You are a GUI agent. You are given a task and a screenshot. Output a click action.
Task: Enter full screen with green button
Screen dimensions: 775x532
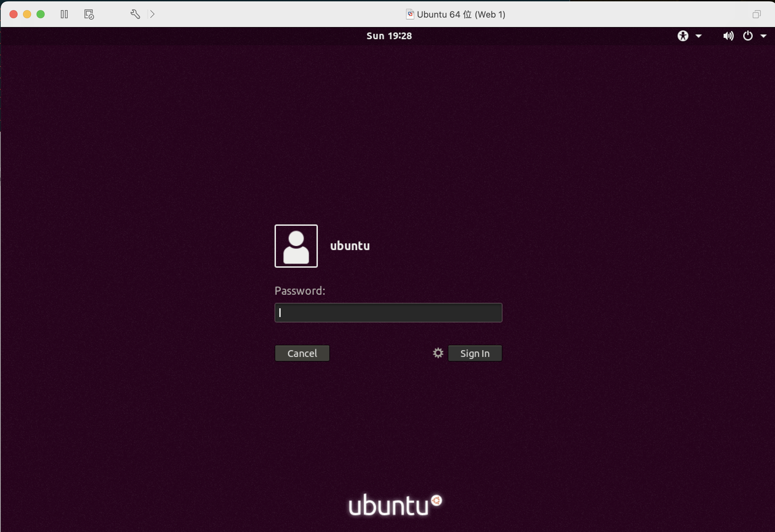[x=41, y=14]
